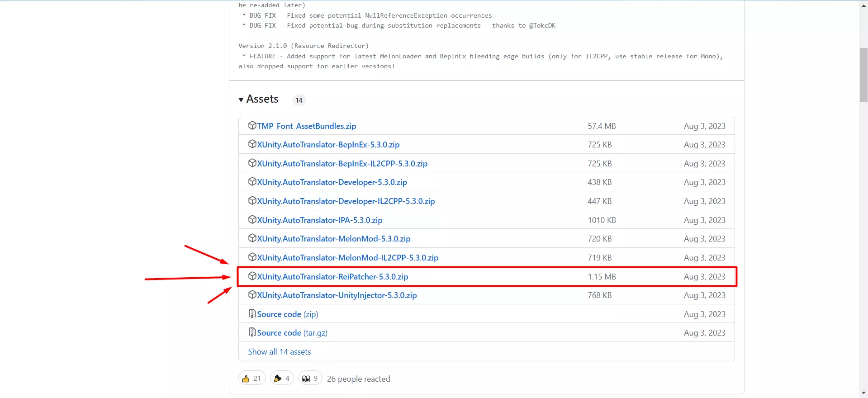Viewport: 868px width, 398px height.
Task: Click the package icon beside Developer-IL2CPP-5.3.0.zip
Action: click(252, 200)
